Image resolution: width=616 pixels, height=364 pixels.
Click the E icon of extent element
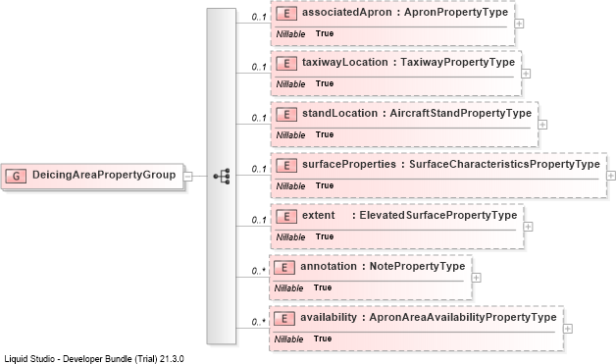286,217
